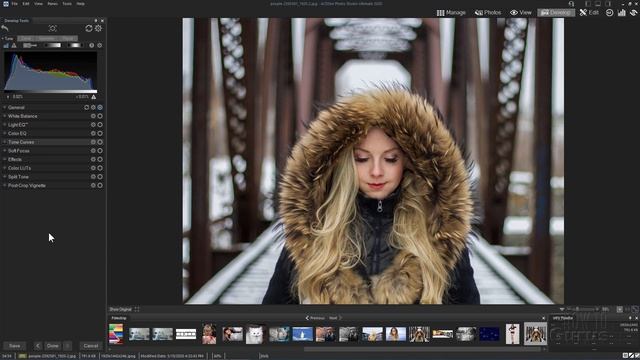Toggle the Color LUTs enable circle
The image size is (640, 360).
pyautogui.click(x=100, y=168)
